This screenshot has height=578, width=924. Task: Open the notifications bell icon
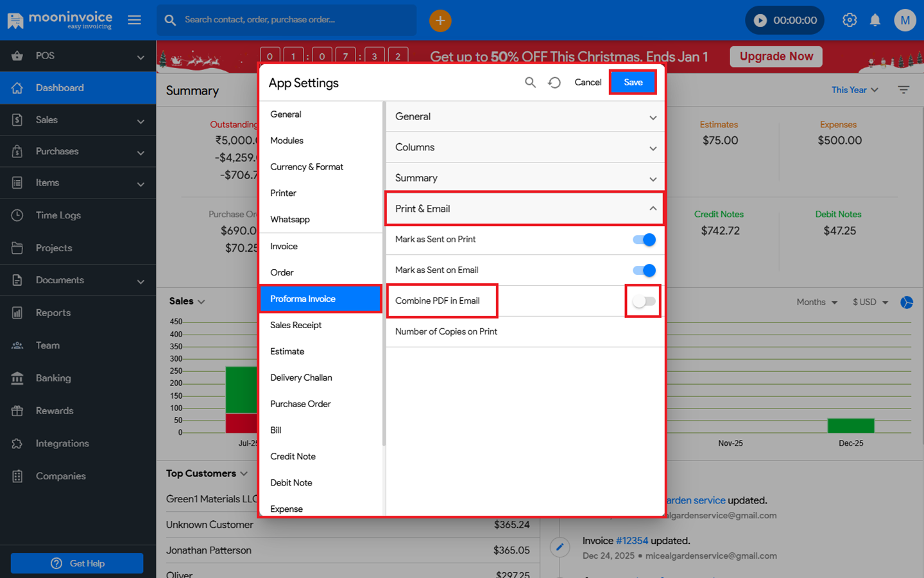point(875,20)
